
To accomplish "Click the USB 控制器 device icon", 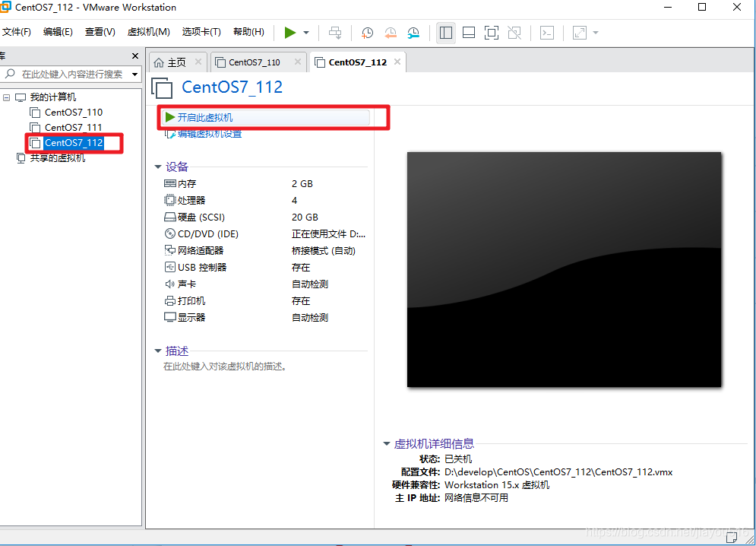I will [x=169, y=267].
